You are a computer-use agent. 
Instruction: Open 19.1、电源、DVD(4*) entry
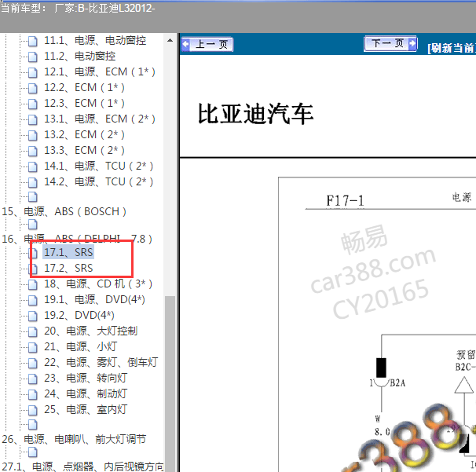[94, 300]
